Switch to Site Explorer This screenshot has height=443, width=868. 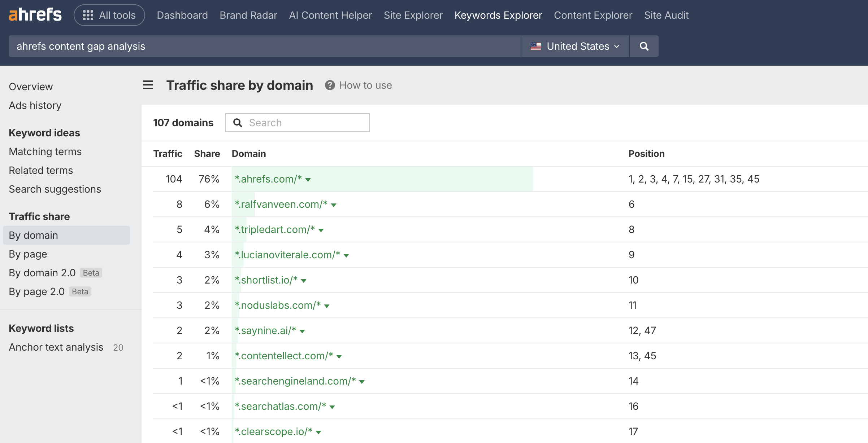[413, 15]
